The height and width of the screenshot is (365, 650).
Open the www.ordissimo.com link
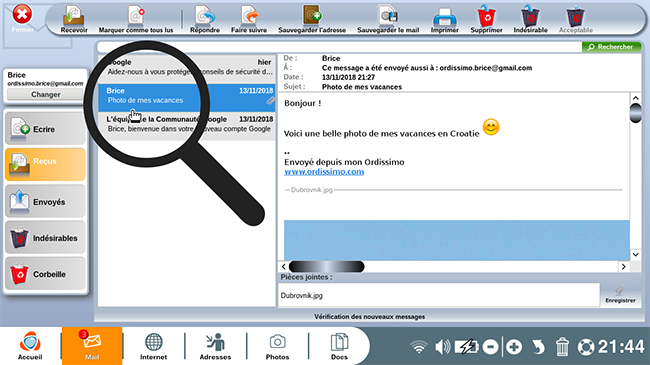(x=324, y=172)
